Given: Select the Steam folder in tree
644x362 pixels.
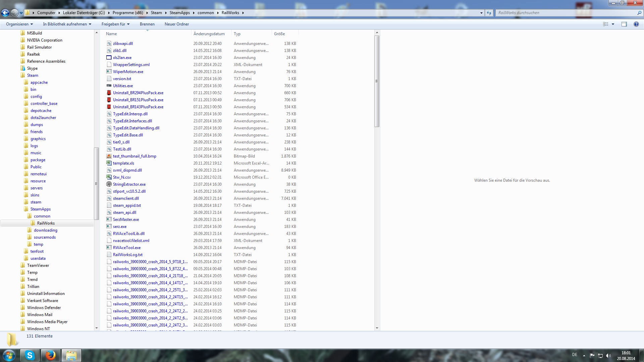Looking at the screenshot, I should click(33, 75).
